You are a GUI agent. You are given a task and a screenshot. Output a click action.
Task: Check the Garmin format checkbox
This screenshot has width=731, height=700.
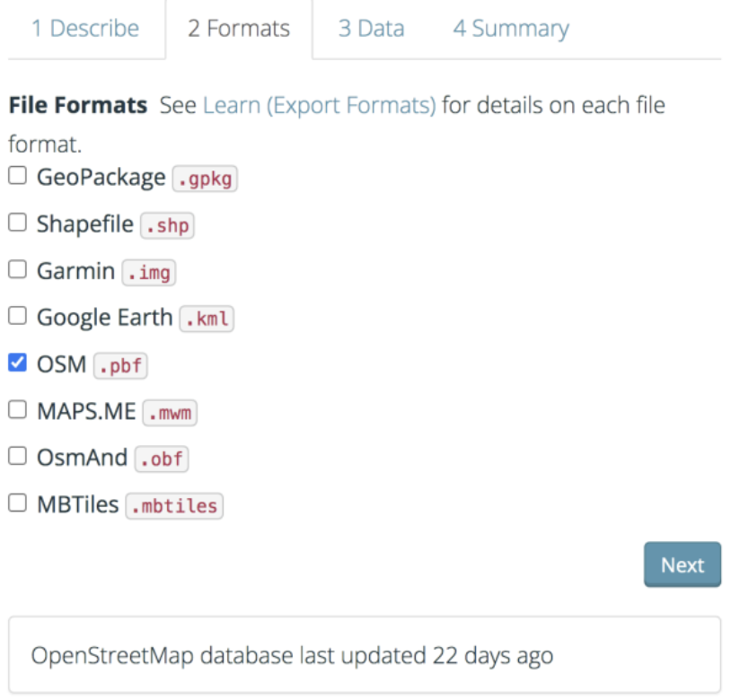18,269
